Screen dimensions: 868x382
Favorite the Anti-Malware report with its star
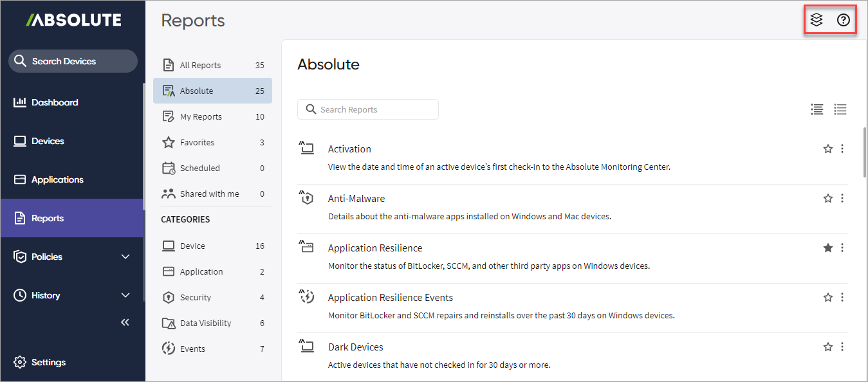[828, 198]
